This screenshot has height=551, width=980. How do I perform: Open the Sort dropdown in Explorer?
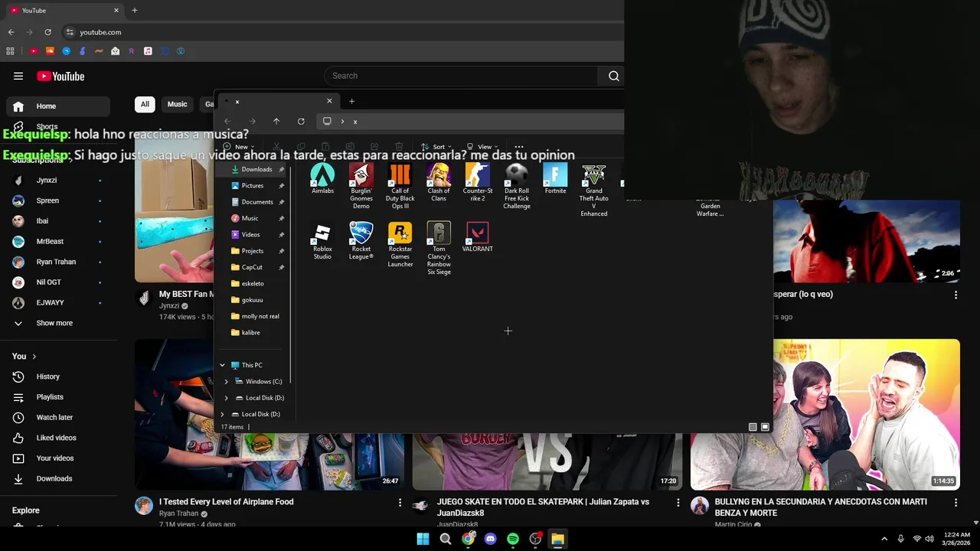[x=436, y=146]
